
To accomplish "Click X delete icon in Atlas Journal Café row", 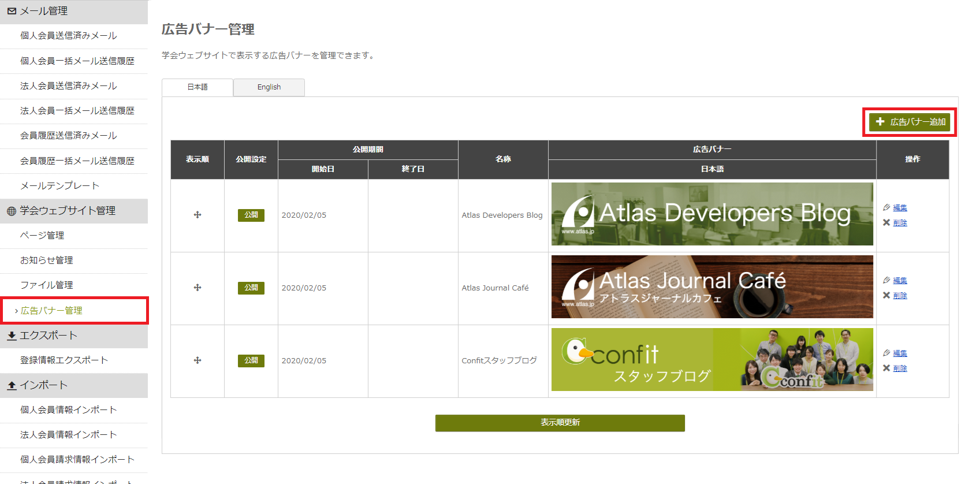I will pyautogui.click(x=886, y=295).
